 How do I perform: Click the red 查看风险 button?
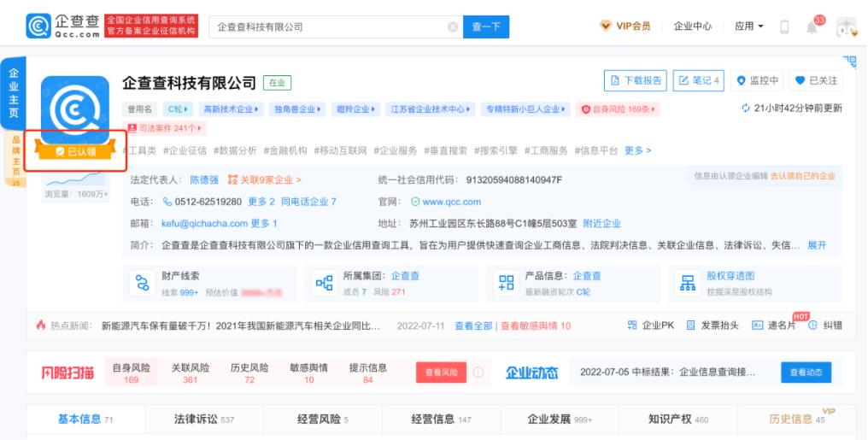441,373
